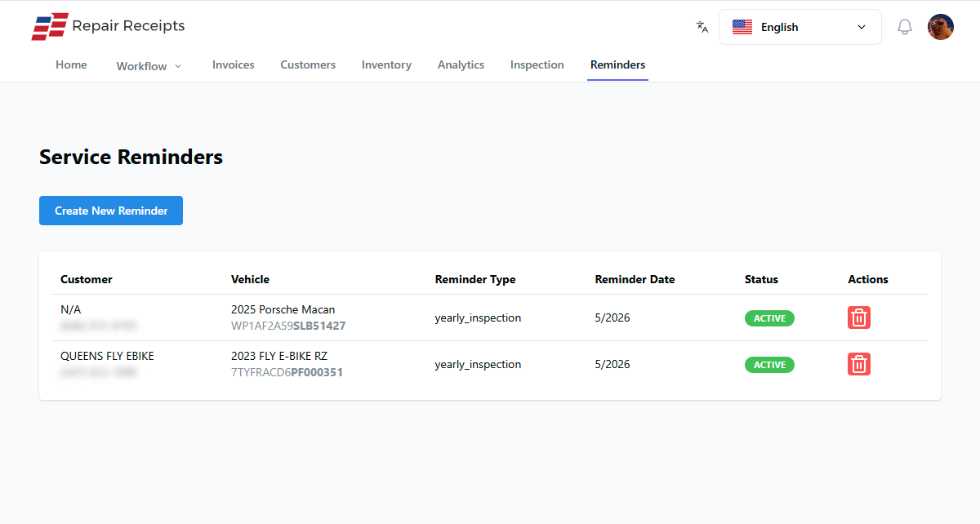Click VIN WP1AF2A59SLB51427

click(288, 326)
